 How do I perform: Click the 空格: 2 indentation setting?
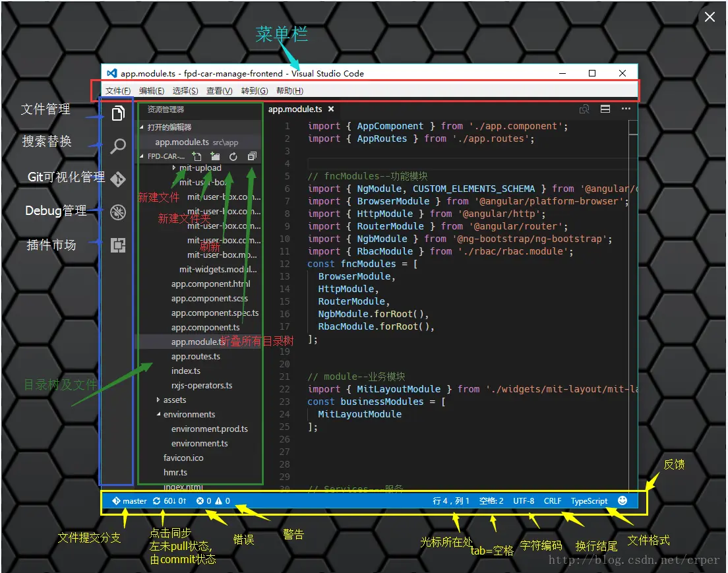tap(491, 501)
